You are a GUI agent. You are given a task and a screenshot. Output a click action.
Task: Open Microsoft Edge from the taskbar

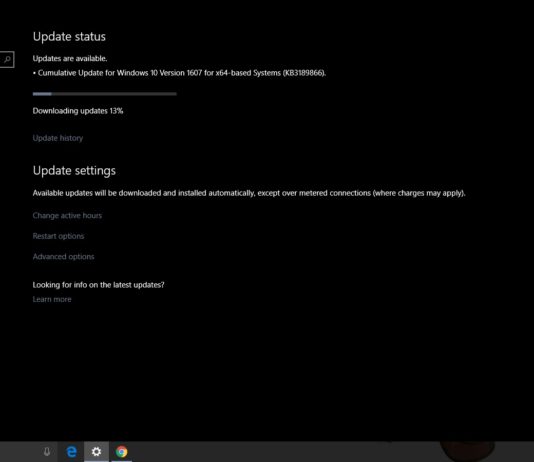72,452
